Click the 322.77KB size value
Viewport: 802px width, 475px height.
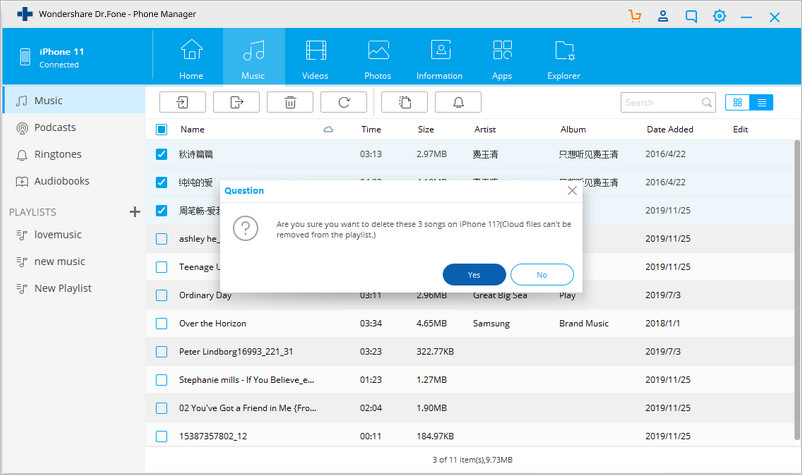(435, 351)
